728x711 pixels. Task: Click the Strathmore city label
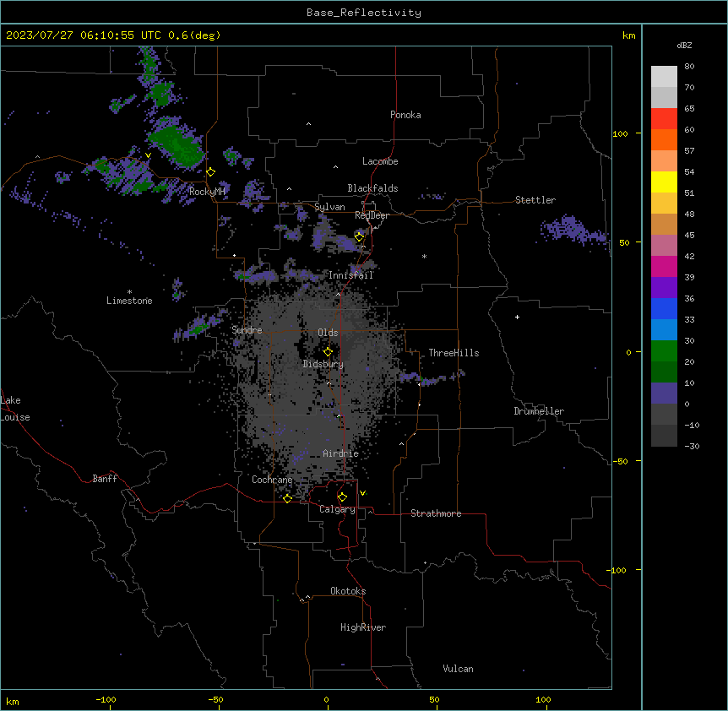(436, 513)
